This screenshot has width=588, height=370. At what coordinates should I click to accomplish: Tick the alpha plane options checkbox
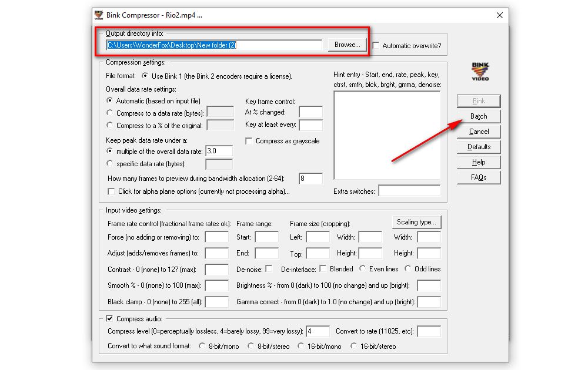tap(111, 191)
